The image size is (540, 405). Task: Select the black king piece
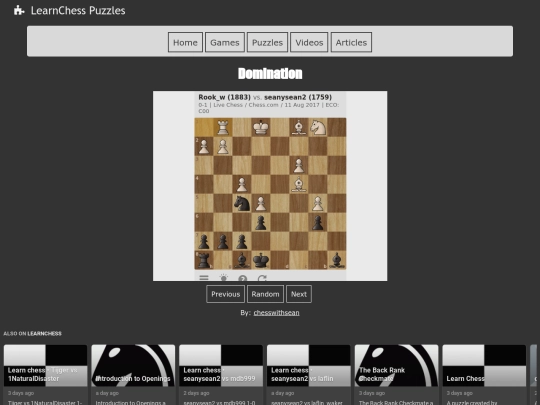click(x=261, y=260)
